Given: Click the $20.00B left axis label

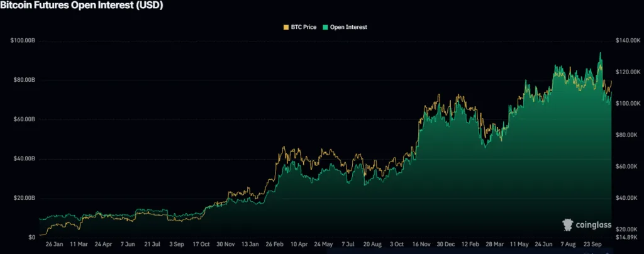Looking at the screenshot, I should pyautogui.click(x=24, y=198).
